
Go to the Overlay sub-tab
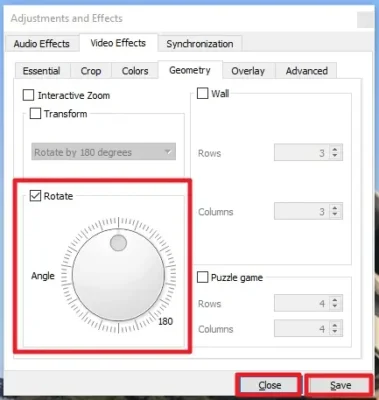(x=248, y=71)
